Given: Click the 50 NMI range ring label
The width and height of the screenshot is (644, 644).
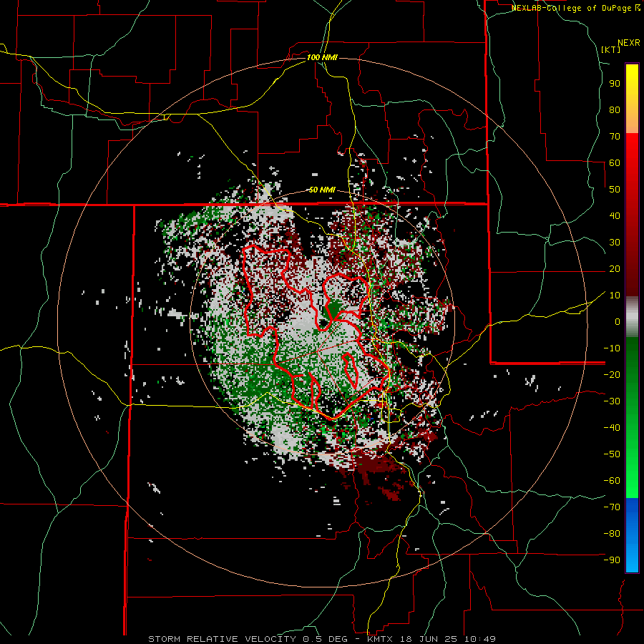Looking at the screenshot, I should (x=322, y=190).
